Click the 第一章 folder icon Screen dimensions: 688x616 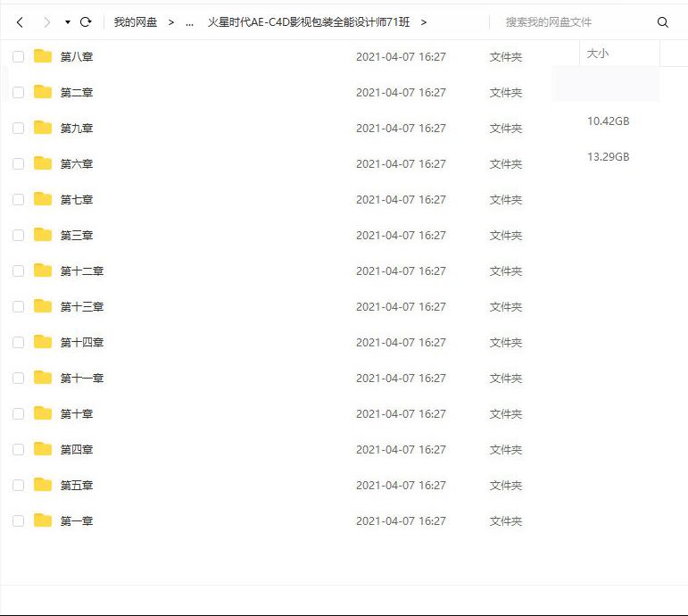click(43, 520)
